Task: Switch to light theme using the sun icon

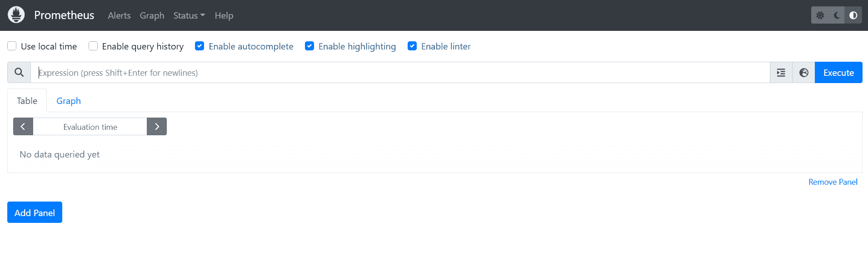Action: [820, 15]
